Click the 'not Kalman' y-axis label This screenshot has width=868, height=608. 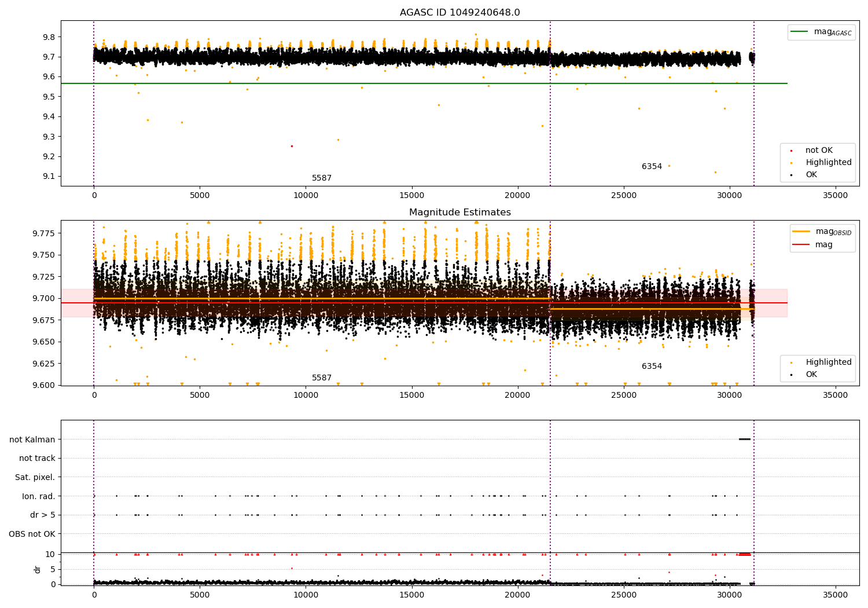(32, 439)
